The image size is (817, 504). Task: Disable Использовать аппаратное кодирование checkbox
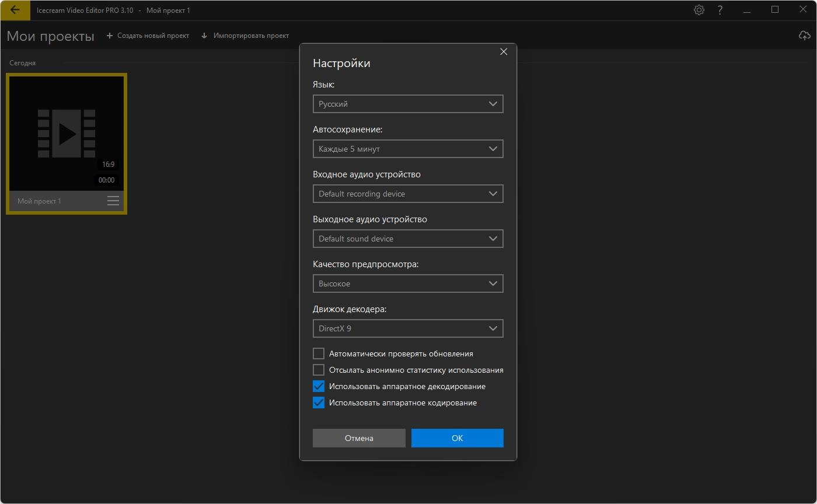pyautogui.click(x=319, y=402)
